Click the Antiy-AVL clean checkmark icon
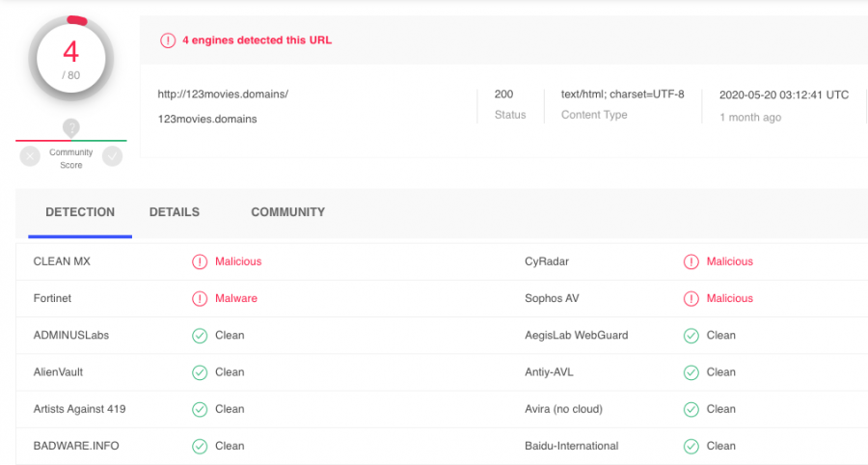This screenshot has width=868, height=465. tap(691, 372)
